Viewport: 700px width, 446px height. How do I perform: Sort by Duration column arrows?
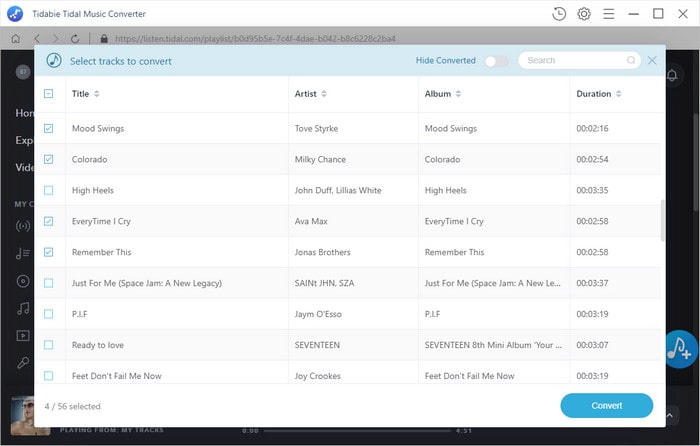pos(619,94)
